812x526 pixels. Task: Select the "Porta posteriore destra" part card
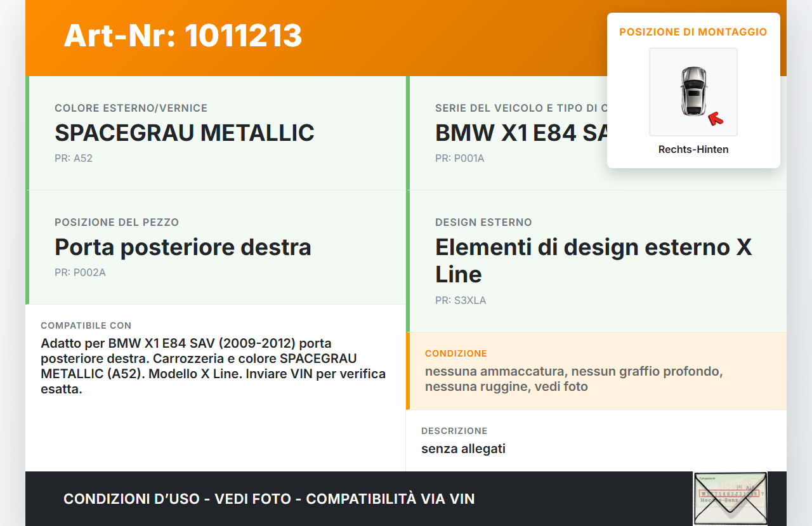(x=183, y=247)
